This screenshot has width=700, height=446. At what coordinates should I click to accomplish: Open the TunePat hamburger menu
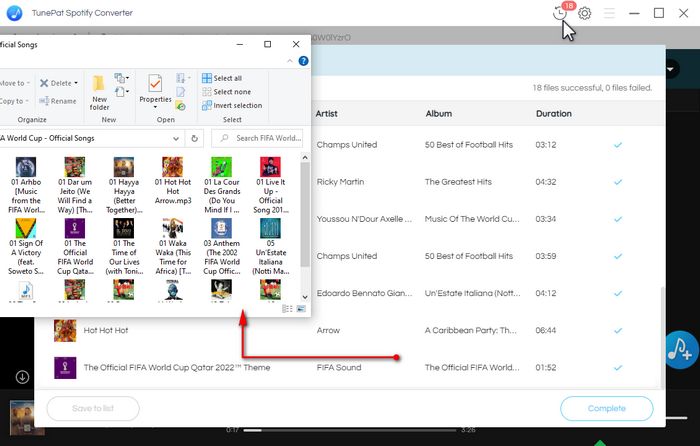(x=609, y=13)
